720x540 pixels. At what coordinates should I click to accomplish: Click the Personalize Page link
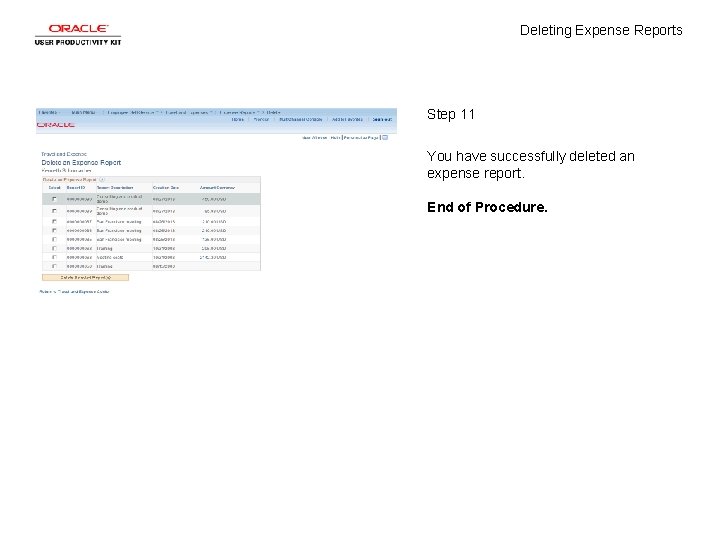click(361, 138)
